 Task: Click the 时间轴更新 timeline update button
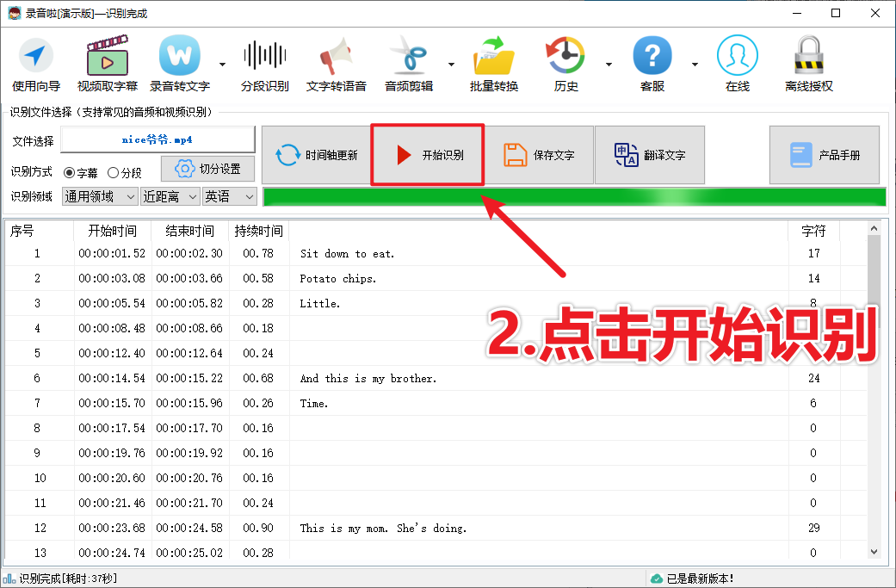tap(317, 155)
